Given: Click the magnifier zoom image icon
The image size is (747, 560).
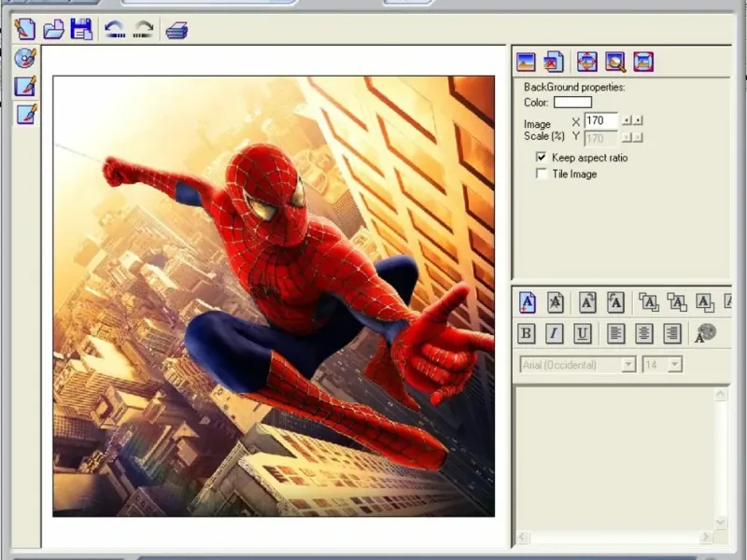Looking at the screenshot, I should [x=614, y=63].
